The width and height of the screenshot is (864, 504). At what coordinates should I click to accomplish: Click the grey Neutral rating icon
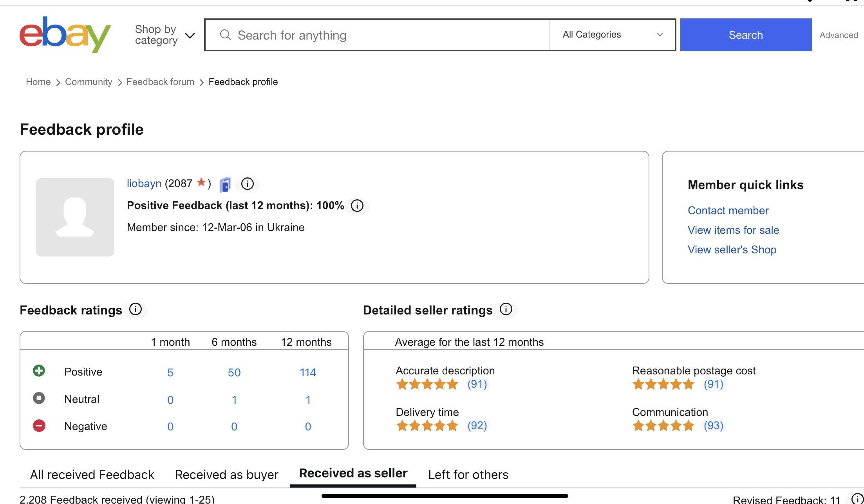(x=39, y=398)
